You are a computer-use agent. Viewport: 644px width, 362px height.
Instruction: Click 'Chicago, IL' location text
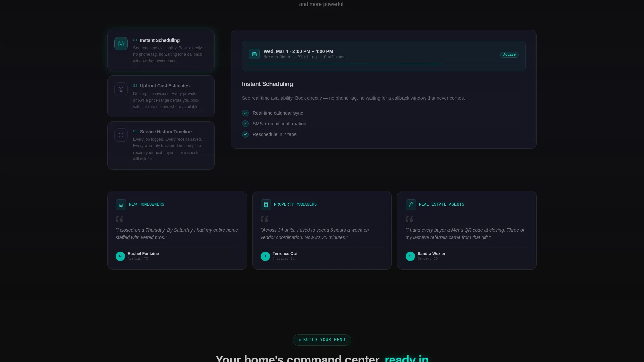tap(284, 259)
